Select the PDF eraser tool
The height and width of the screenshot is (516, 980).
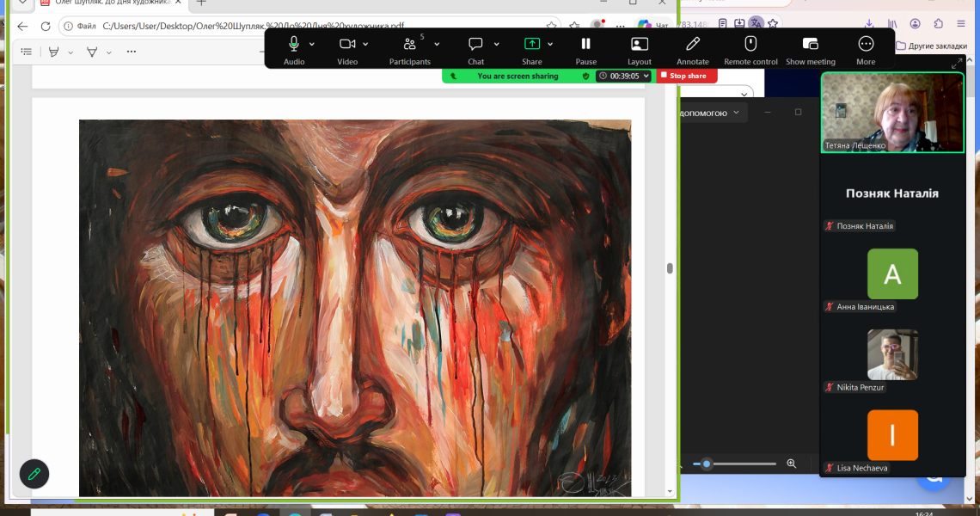92,52
